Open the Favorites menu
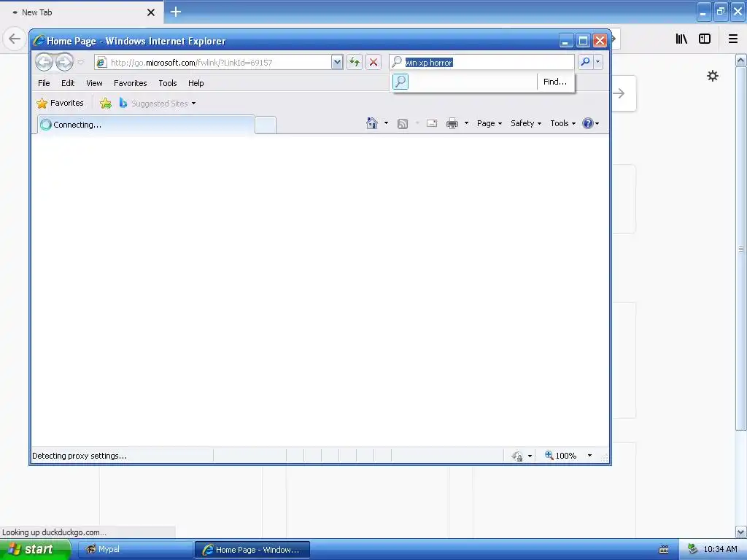 [130, 83]
